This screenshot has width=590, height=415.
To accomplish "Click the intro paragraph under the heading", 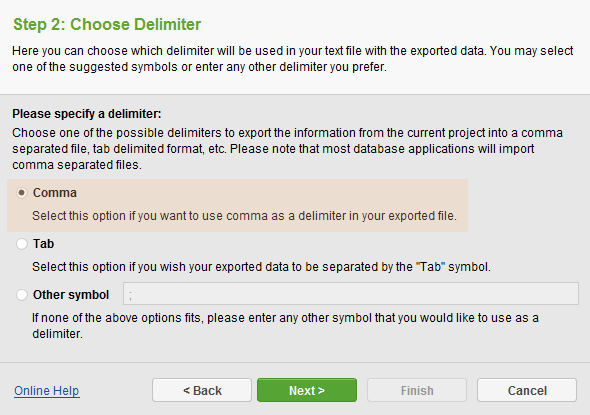I will [292, 59].
